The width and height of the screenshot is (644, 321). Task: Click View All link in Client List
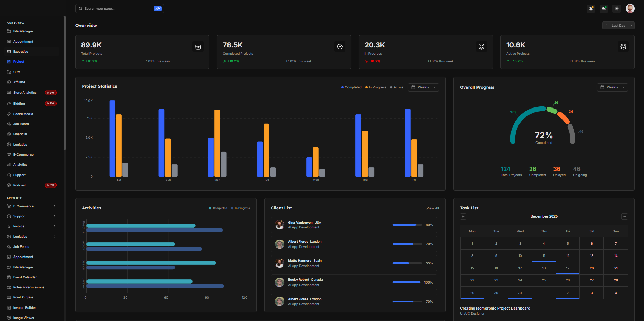(x=432, y=208)
